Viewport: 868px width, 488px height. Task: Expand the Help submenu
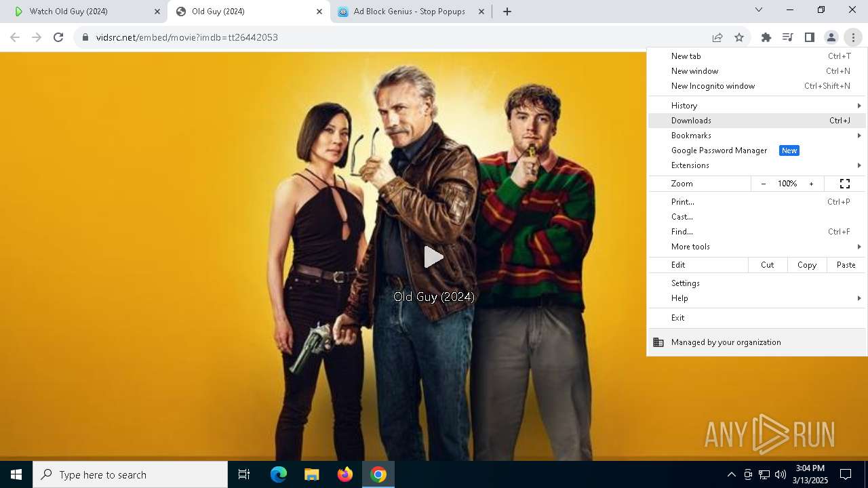coord(757,298)
